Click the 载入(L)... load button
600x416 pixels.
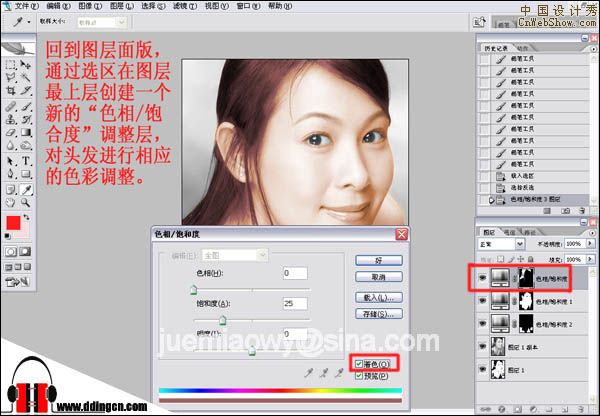[x=378, y=297]
